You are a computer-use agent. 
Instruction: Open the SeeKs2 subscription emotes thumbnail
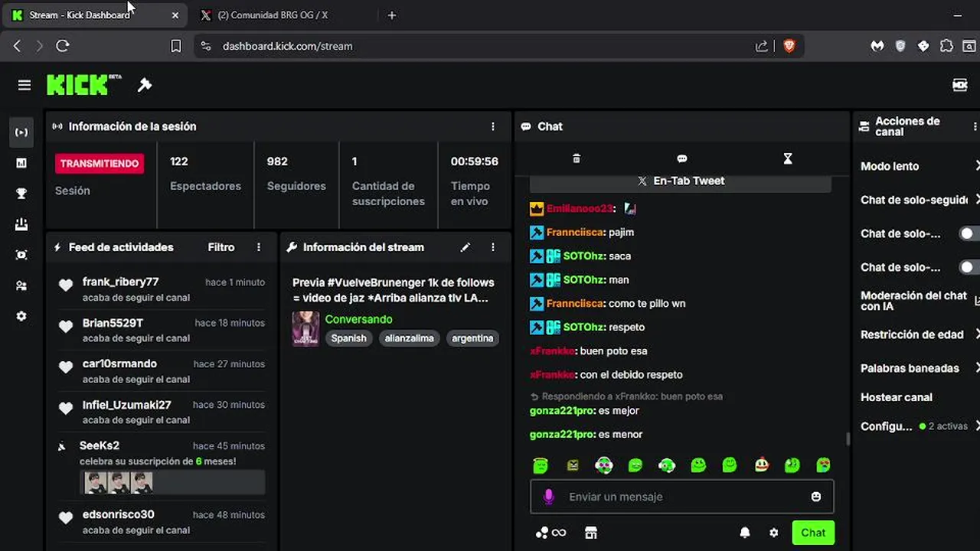coord(119,482)
